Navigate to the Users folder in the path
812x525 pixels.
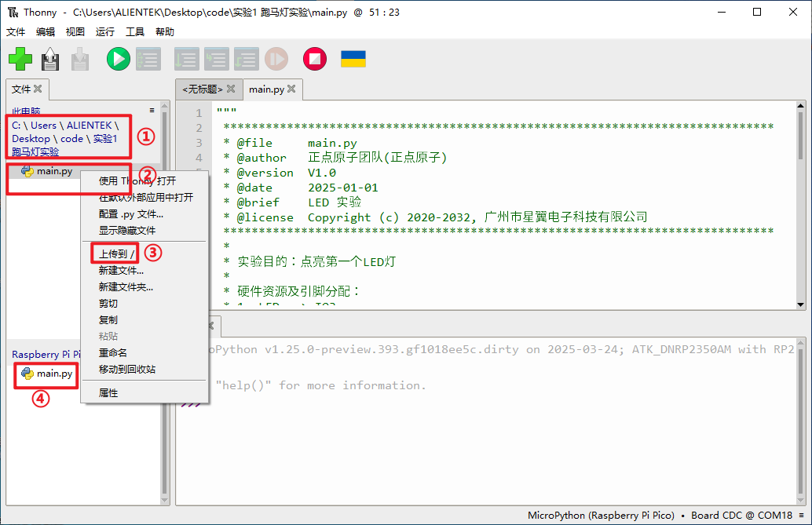tap(43, 126)
